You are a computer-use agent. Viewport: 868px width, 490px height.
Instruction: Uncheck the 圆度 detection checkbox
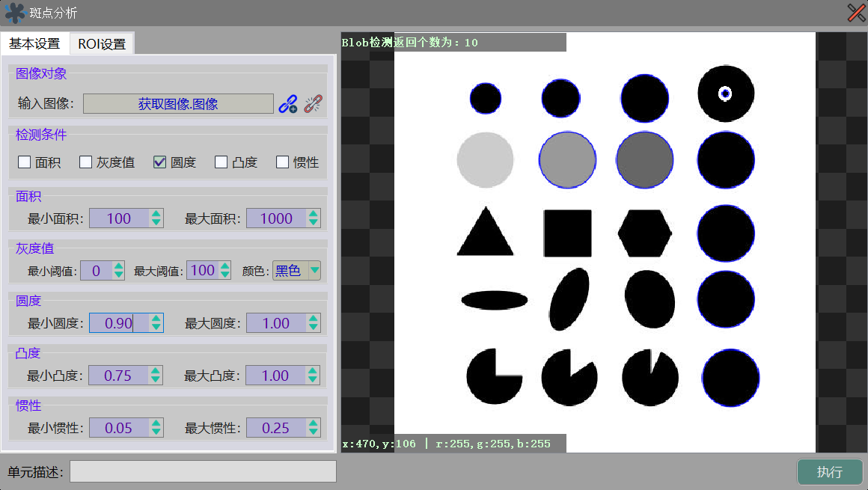(159, 162)
